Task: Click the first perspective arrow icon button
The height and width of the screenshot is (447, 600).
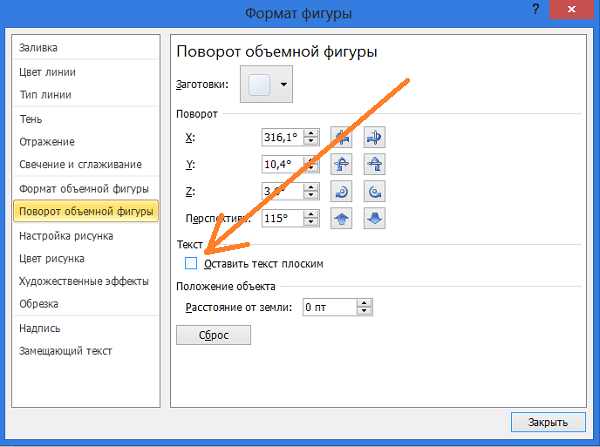Action: click(342, 218)
